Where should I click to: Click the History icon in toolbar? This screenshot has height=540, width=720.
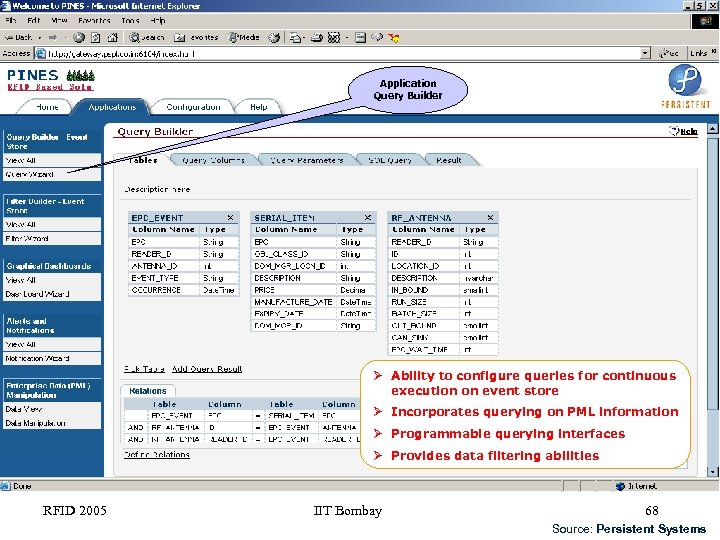coord(274,38)
